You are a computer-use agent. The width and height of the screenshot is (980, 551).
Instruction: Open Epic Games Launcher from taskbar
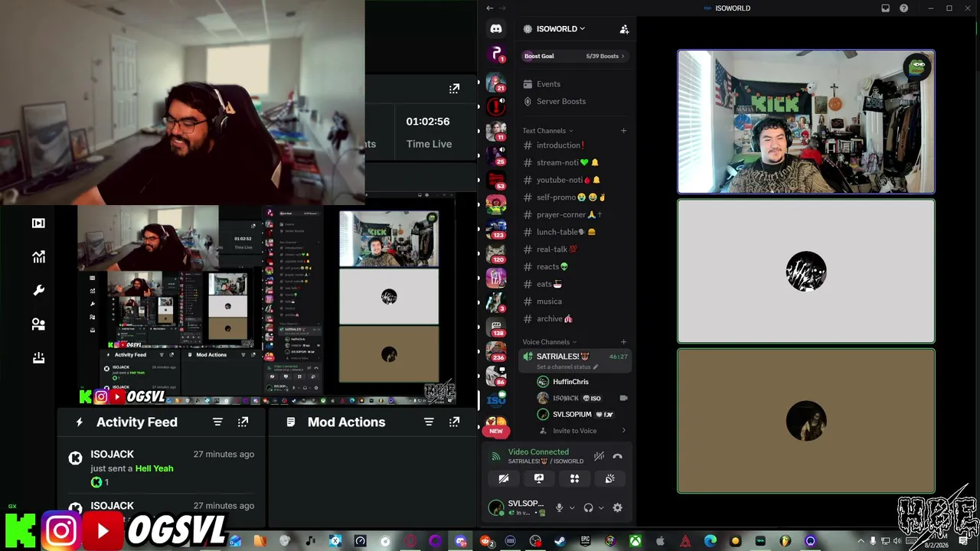click(x=585, y=541)
